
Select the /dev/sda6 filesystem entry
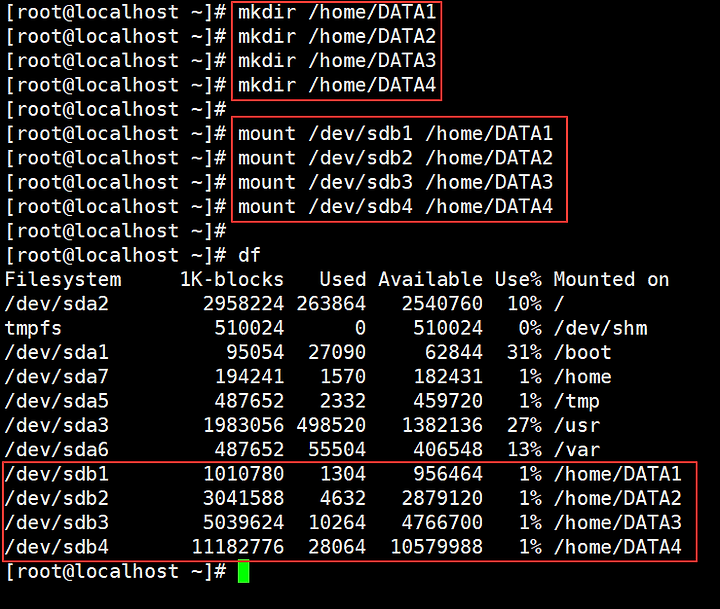[x=56, y=450]
